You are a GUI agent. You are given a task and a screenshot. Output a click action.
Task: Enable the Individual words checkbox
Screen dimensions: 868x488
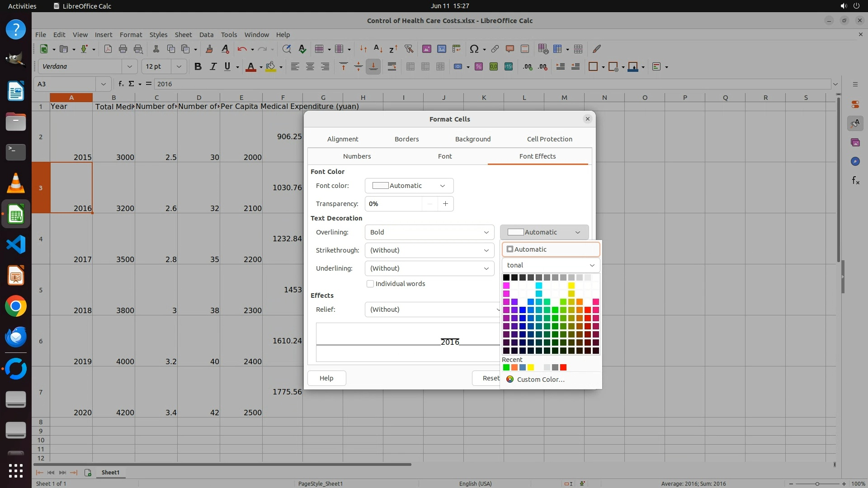pyautogui.click(x=370, y=284)
